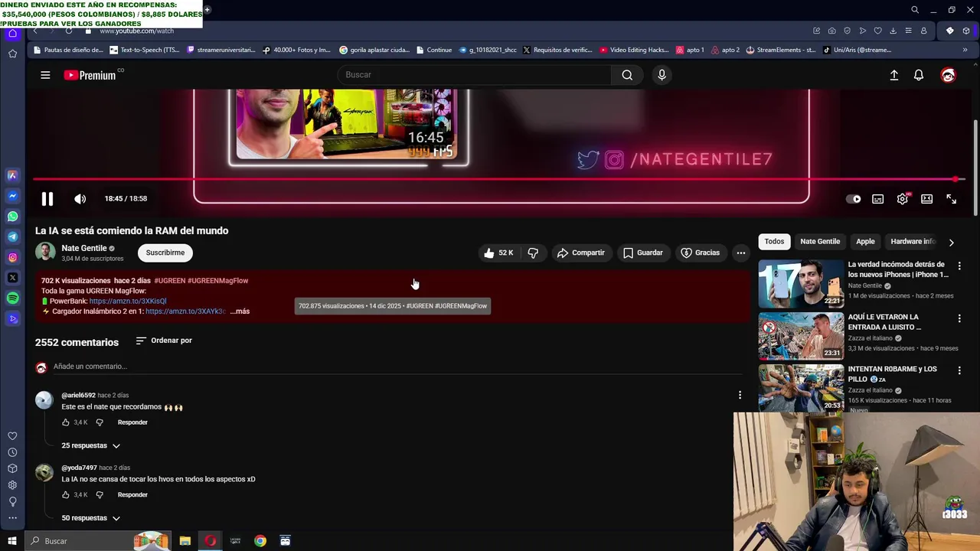Click the YouTube search magnifier button

pyautogui.click(x=627, y=75)
